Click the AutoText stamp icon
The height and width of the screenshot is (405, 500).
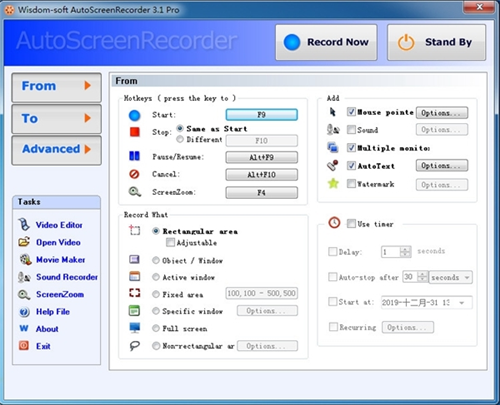(333, 165)
